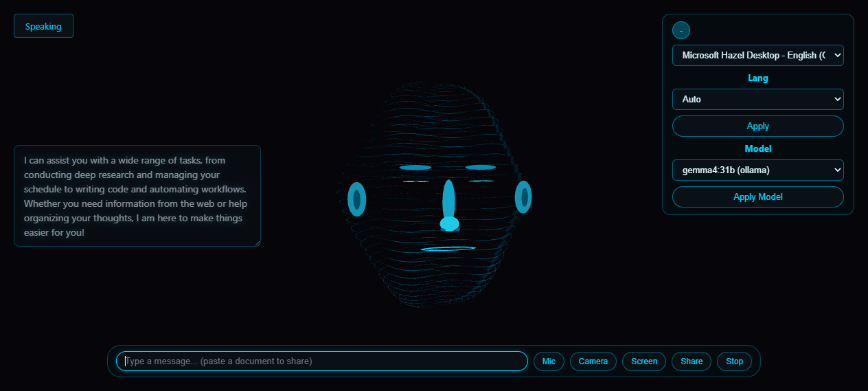Click the 'Model' label text
This screenshot has height=391, width=868.
tap(758, 148)
